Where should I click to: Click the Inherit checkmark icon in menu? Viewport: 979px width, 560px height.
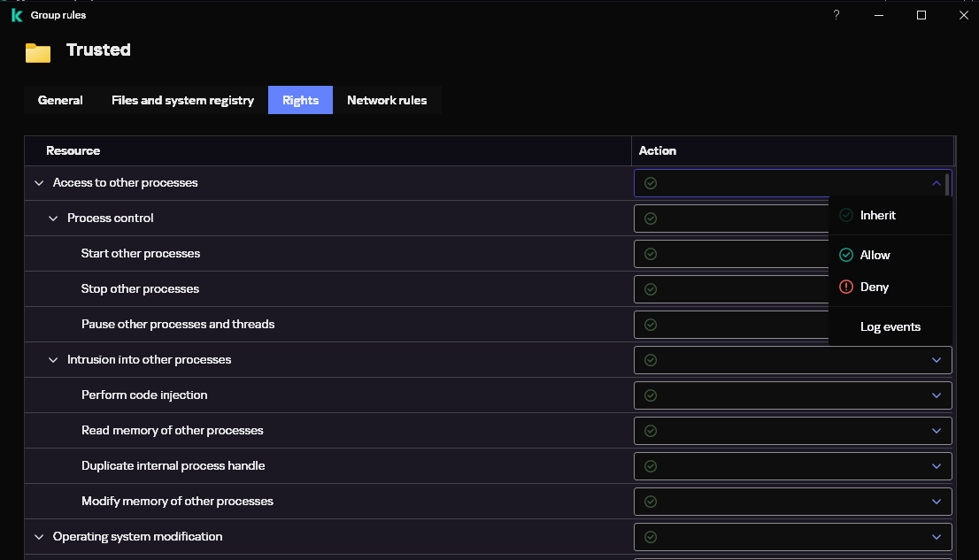(x=846, y=215)
